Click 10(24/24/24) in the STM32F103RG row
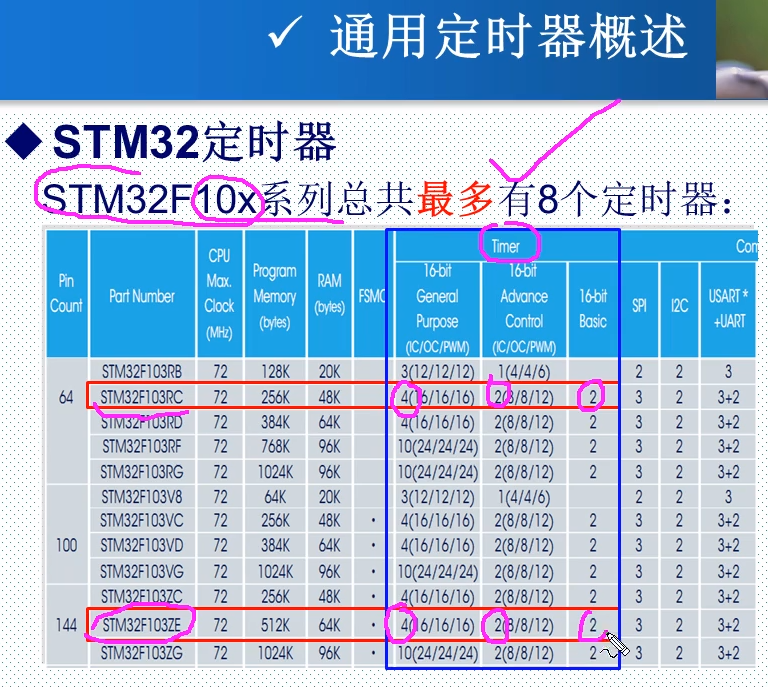The image size is (768, 687). coord(437,472)
